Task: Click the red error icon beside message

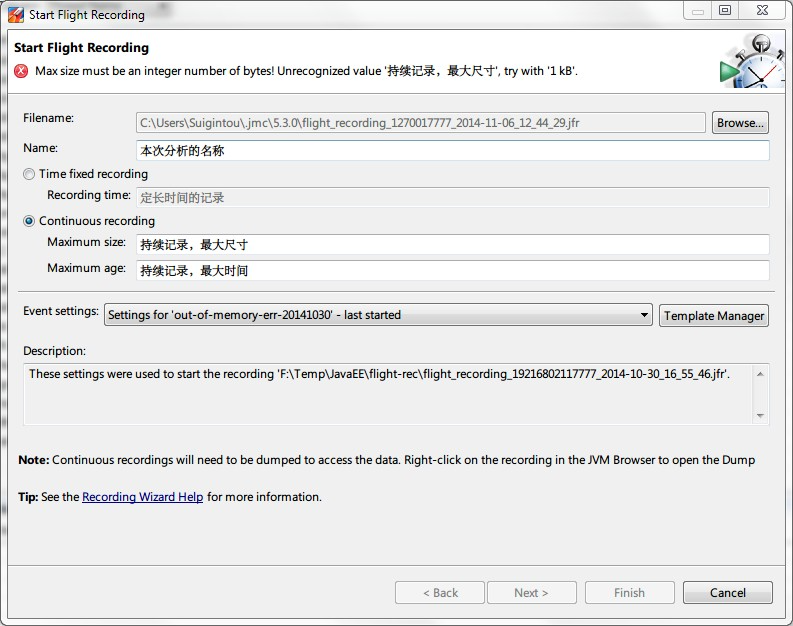Action: click(21, 71)
